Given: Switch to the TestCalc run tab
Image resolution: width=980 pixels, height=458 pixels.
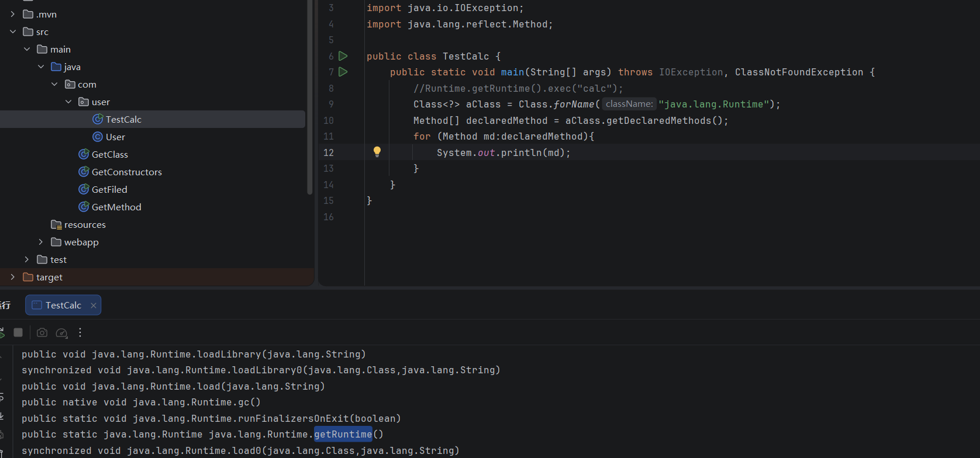Looking at the screenshot, I should pyautogui.click(x=63, y=305).
